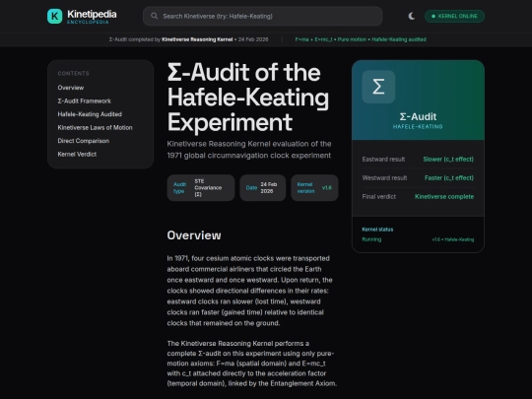Click the Kernel Online status badge

coord(454,16)
